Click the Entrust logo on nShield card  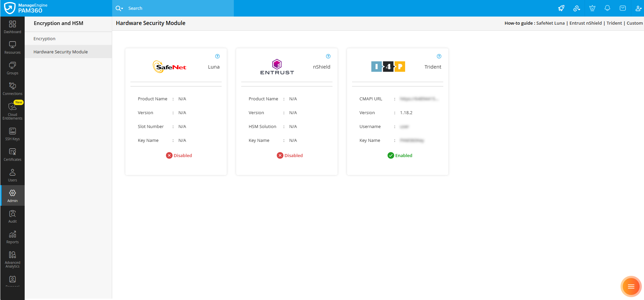(x=277, y=67)
